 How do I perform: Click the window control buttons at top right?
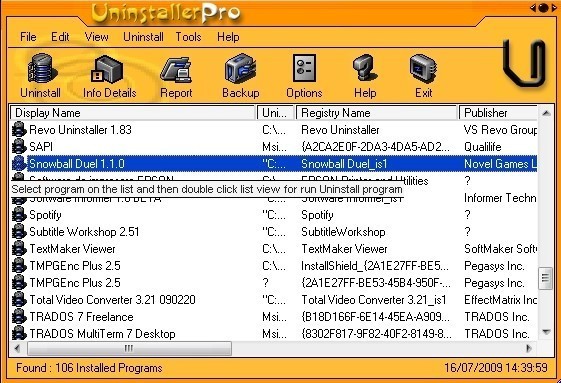coord(543,8)
